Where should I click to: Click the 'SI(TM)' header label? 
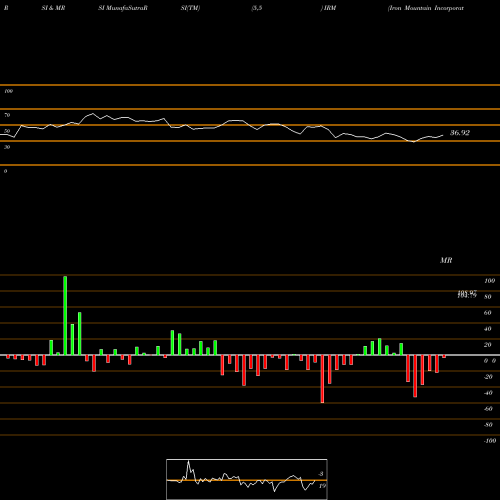click(190, 8)
